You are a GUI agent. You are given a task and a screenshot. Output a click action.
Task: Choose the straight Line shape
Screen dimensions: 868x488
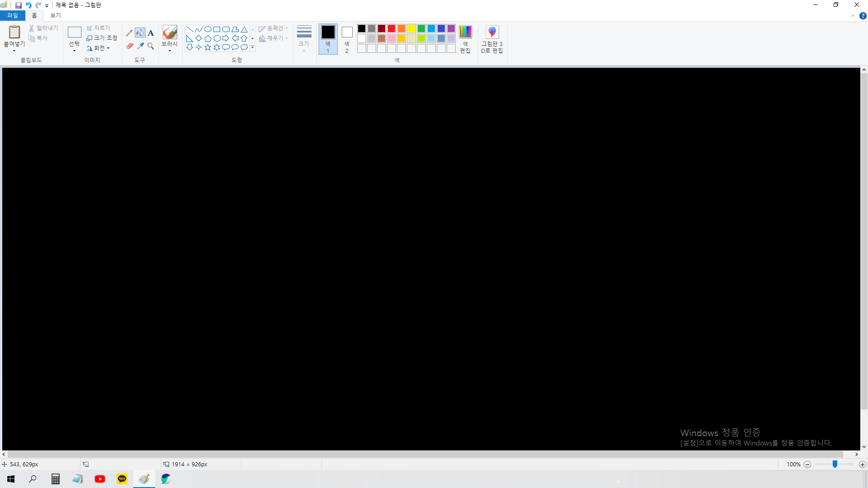point(190,29)
